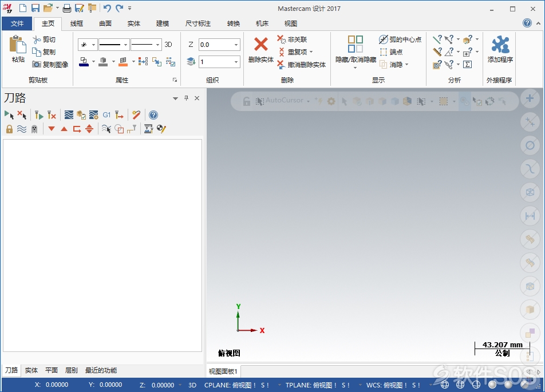Image resolution: width=545 pixels, height=392 pixels.
Task: Select the 视图面板1 viewsheet tab
Action: (x=223, y=371)
